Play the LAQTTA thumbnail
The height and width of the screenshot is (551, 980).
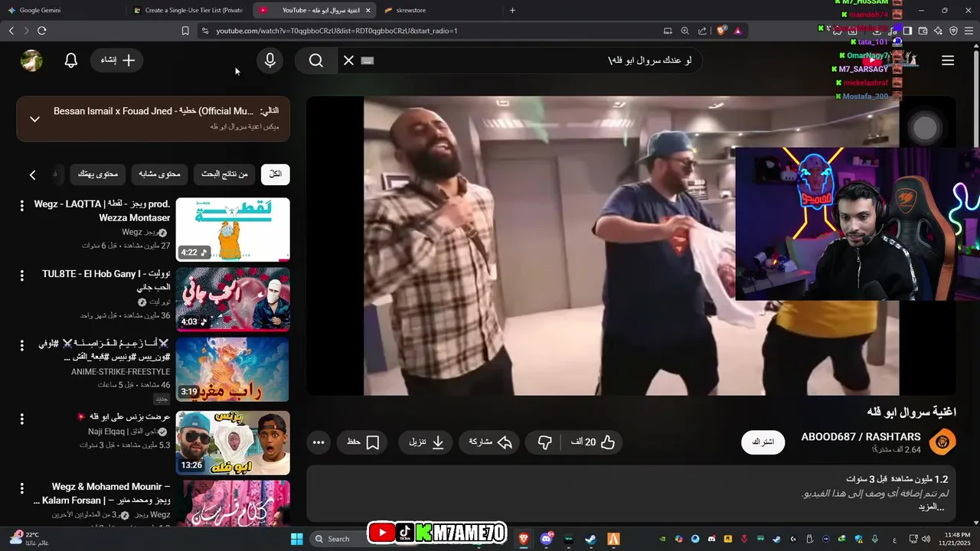[233, 230]
